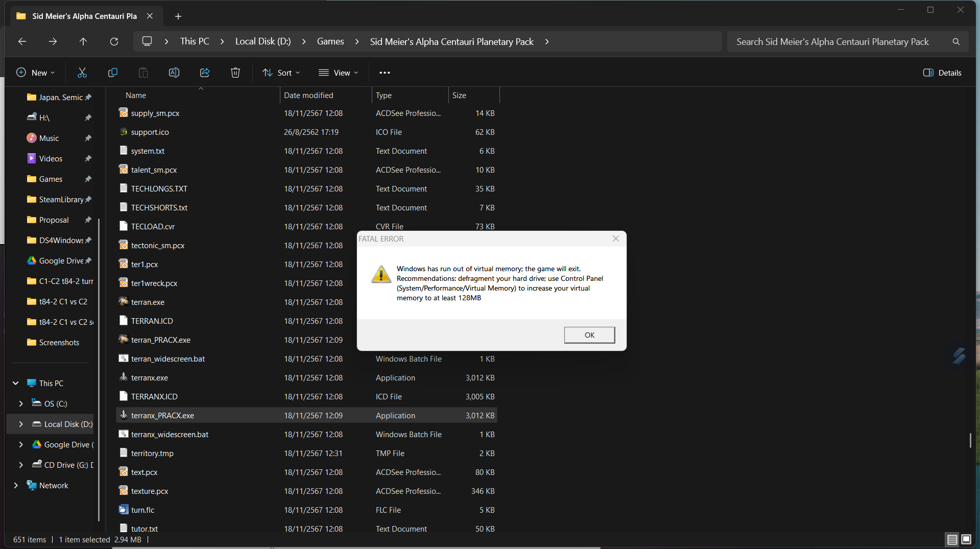Click the Delete trash icon
Image resolution: width=980 pixels, height=549 pixels.
click(235, 73)
